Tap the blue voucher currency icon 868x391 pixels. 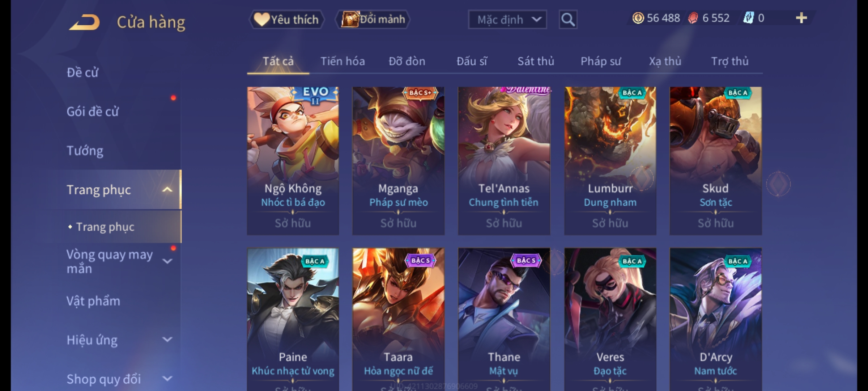point(748,18)
